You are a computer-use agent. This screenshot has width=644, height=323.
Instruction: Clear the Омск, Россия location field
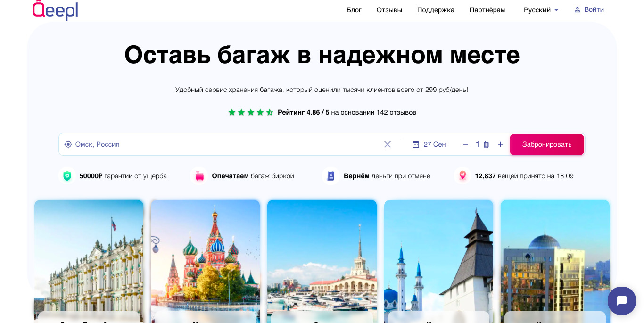pos(388,144)
